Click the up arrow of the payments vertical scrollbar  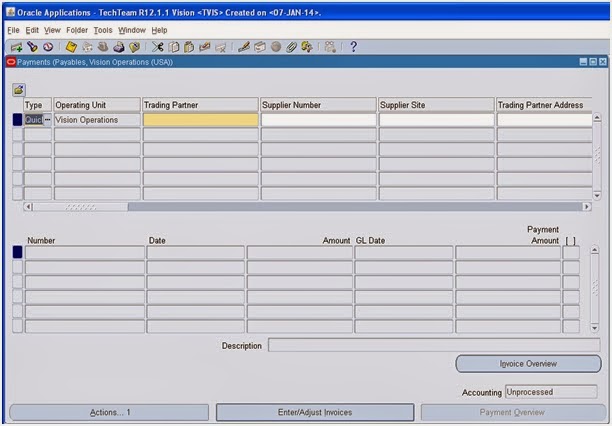[x=597, y=118]
